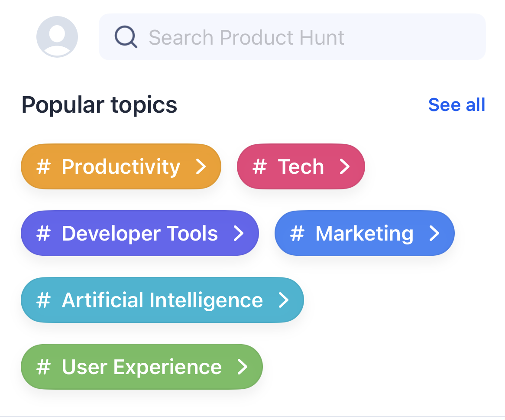Open the Developer Tools topic label
Viewport: 505px width, 420px height.
[139, 234]
